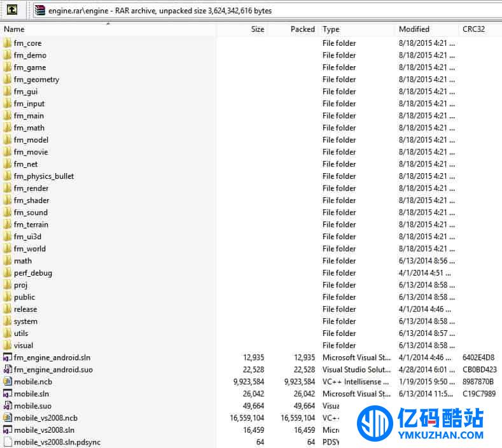Select the perf_debug folder name

tap(33, 273)
